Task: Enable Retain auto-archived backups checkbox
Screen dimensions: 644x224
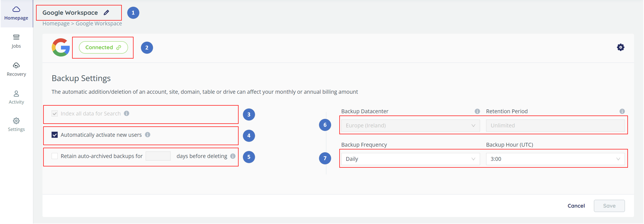Action: (x=55, y=156)
